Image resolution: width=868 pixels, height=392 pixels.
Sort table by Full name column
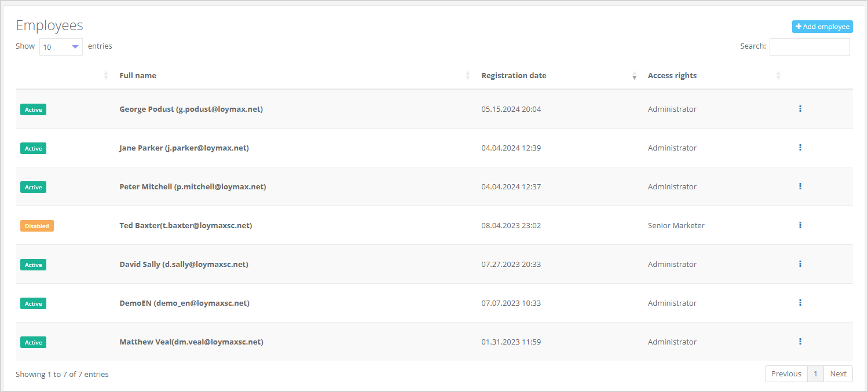pyautogui.click(x=138, y=75)
